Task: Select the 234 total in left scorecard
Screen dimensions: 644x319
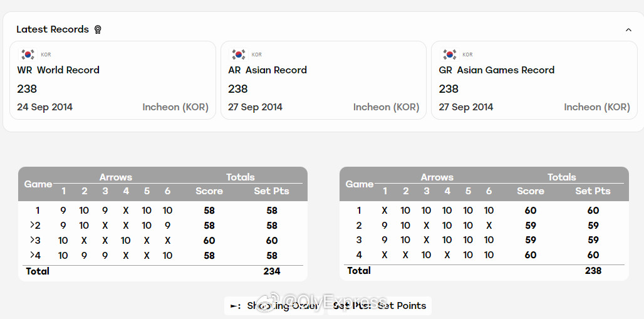Action: coord(272,271)
